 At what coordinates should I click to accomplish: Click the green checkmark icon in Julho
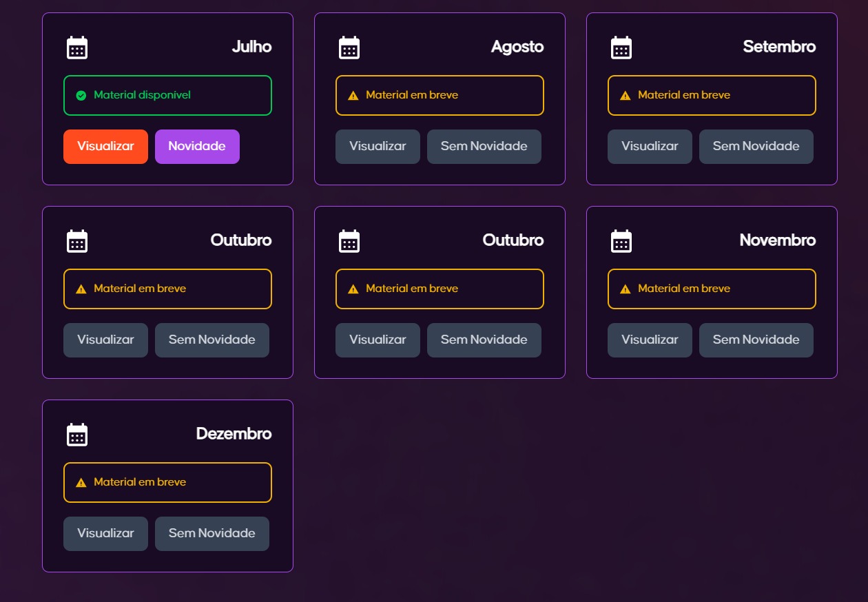[81, 96]
